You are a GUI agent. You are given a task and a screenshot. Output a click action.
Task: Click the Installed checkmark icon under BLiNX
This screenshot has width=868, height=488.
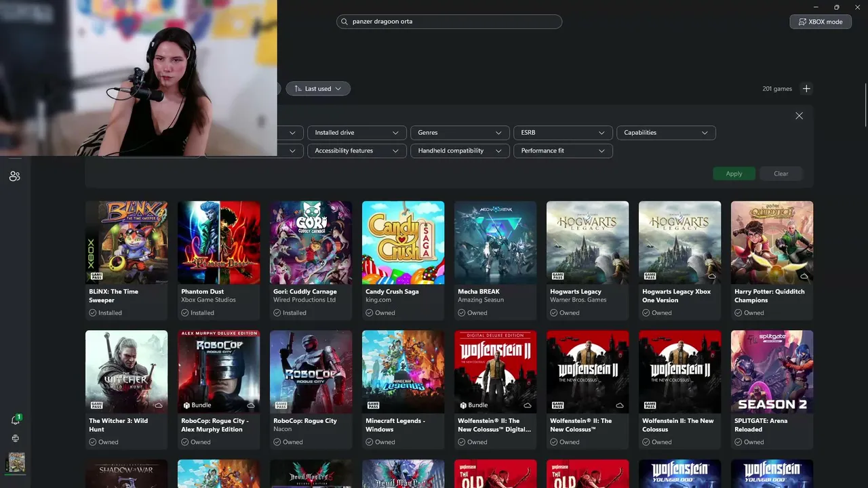click(93, 313)
